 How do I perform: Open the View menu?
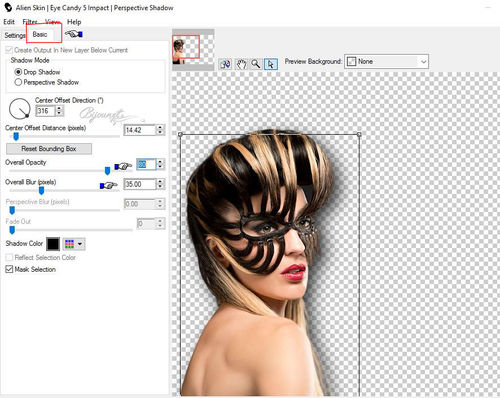[x=52, y=22]
